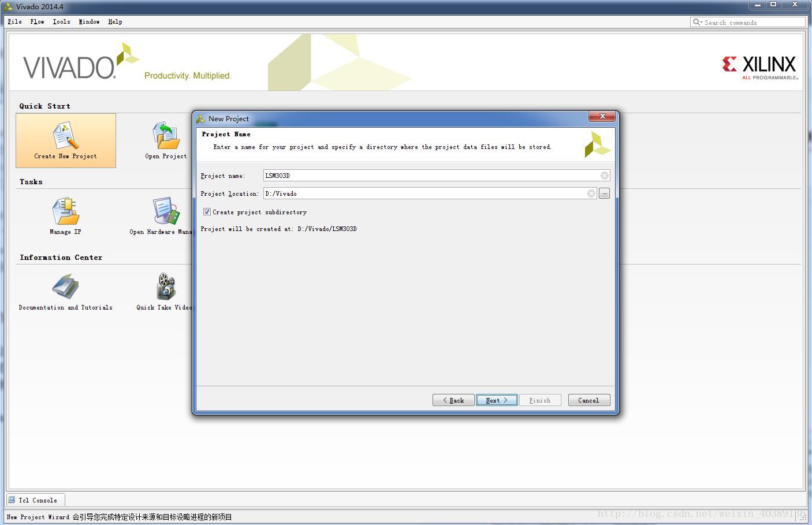Click the search commands magnifier icon
Viewport: 812px width, 525px height.
[697, 22]
